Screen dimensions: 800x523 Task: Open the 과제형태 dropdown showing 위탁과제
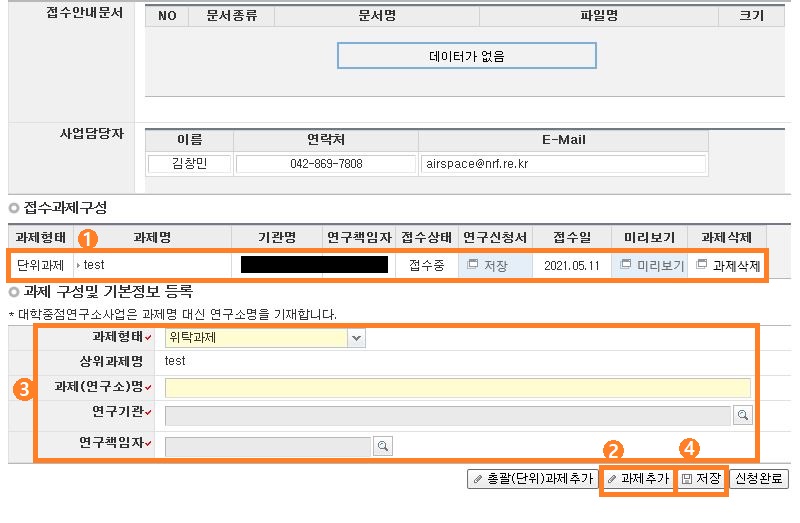click(357, 338)
